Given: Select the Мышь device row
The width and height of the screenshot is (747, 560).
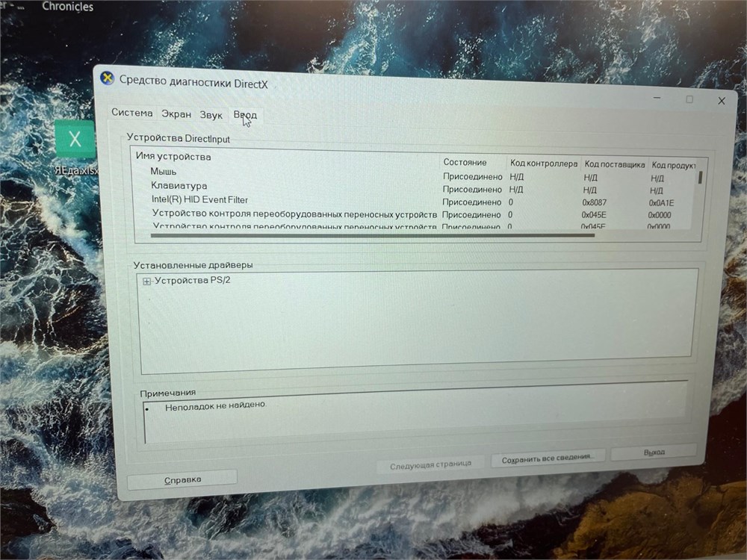Looking at the screenshot, I should (x=164, y=172).
